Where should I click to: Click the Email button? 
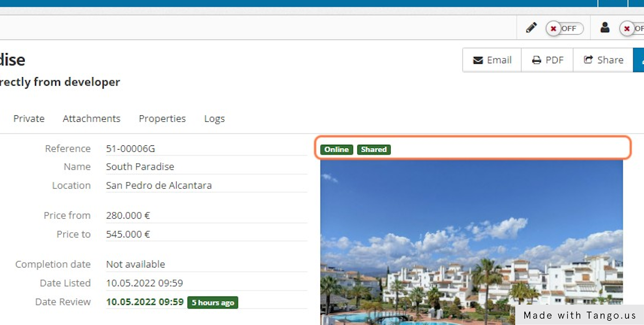(x=492, y=60)
